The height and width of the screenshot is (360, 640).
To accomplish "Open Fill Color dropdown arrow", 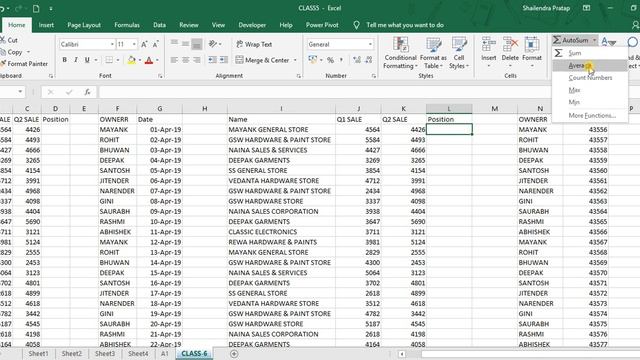I will coord(140,60).
